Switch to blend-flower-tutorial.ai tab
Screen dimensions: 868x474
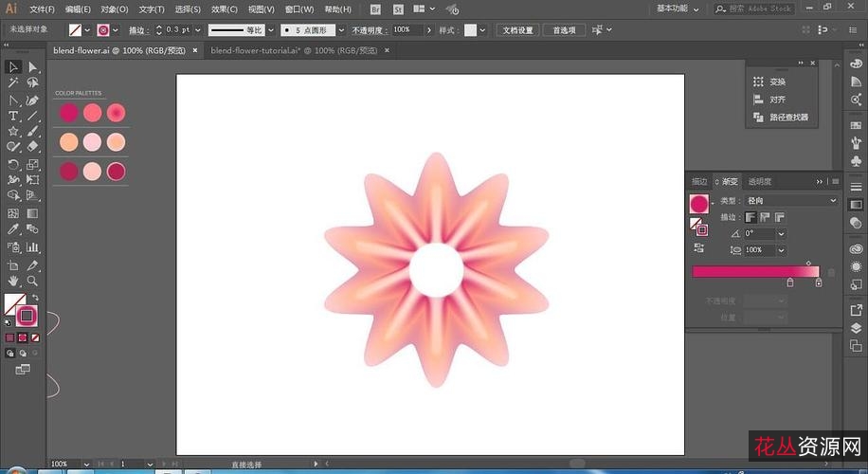[x=294, y=50]
